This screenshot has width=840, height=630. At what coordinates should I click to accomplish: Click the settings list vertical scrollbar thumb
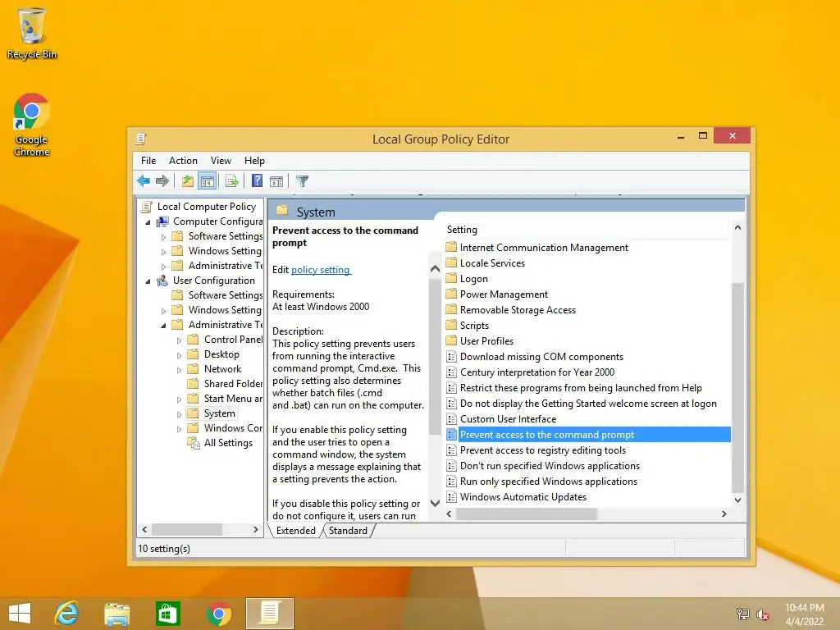[737, 387]
